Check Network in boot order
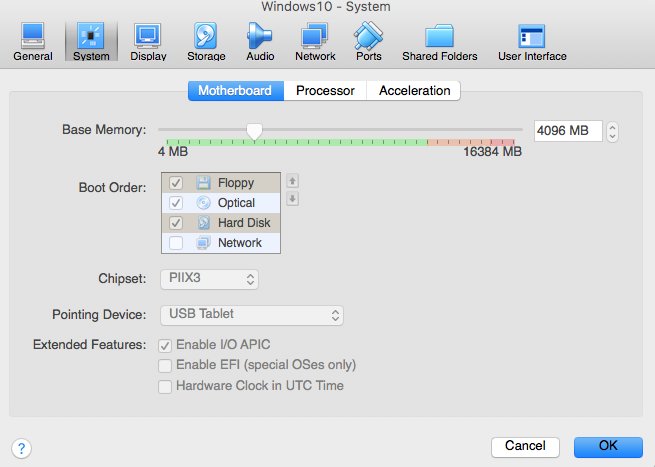 tap(176, 243)
